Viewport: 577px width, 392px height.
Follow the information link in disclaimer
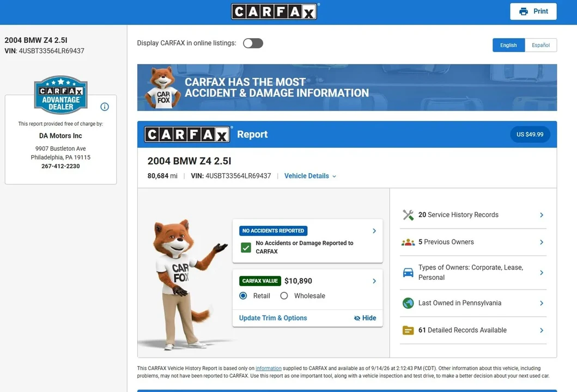[269, 368]
